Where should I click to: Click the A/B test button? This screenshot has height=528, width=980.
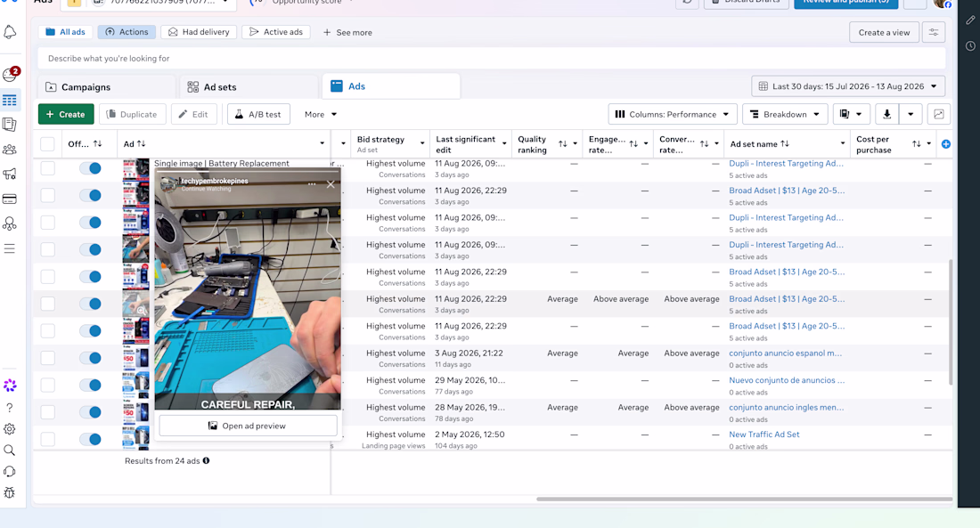pos(257,114)
